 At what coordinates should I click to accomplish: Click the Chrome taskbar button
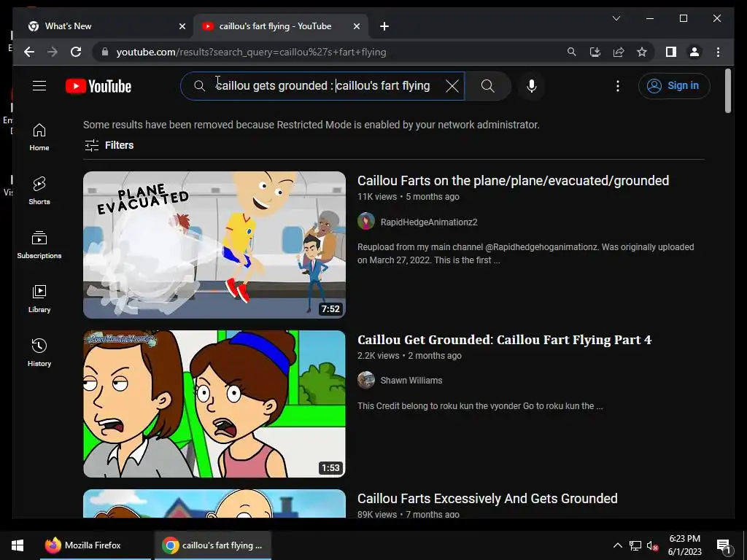pyautogui.click(x=213, y=545)
